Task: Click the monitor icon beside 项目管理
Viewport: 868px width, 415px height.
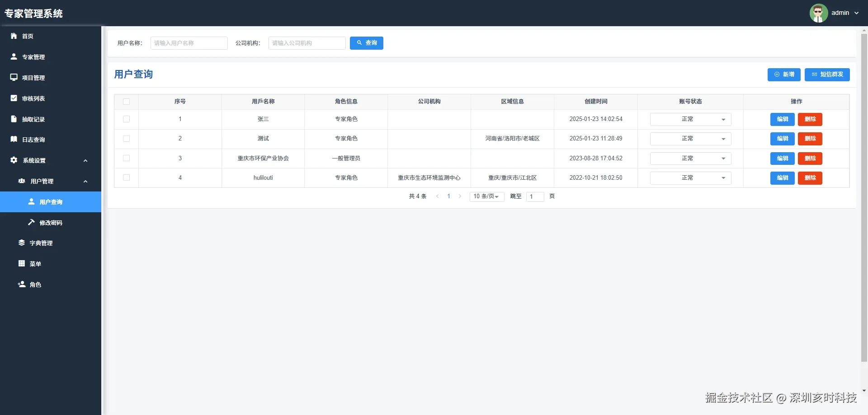Action: pos(14,77)
